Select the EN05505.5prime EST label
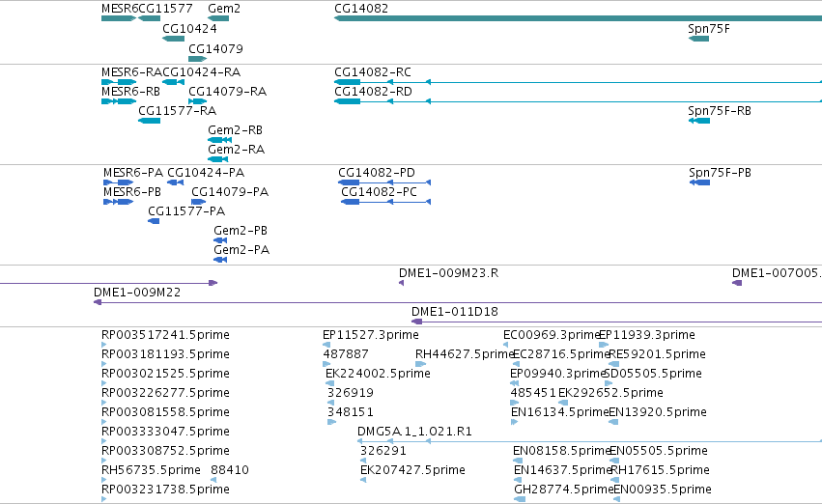 (x=659, y=452)
